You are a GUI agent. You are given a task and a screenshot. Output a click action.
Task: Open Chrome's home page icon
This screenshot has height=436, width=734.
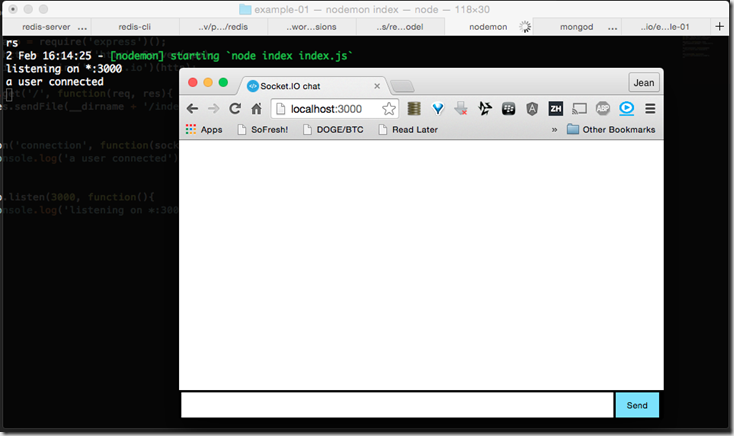[256, 109]
